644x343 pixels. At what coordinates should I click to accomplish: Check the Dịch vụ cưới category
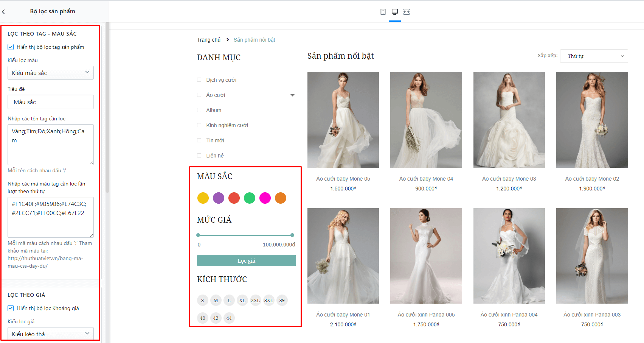click(199, 80)
